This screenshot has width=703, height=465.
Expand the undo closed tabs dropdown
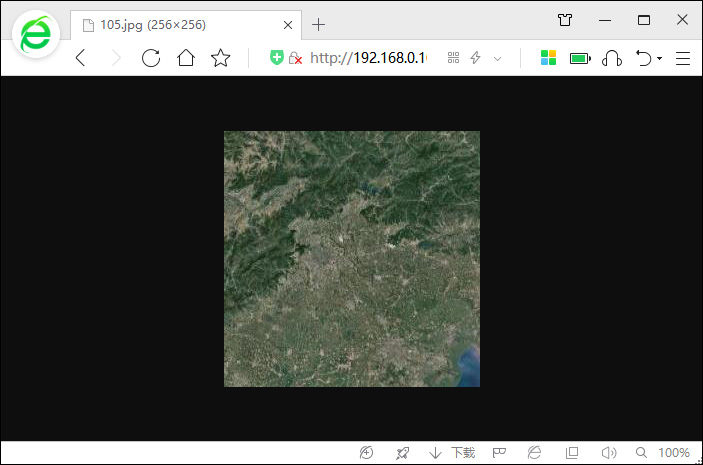[660, 58]
